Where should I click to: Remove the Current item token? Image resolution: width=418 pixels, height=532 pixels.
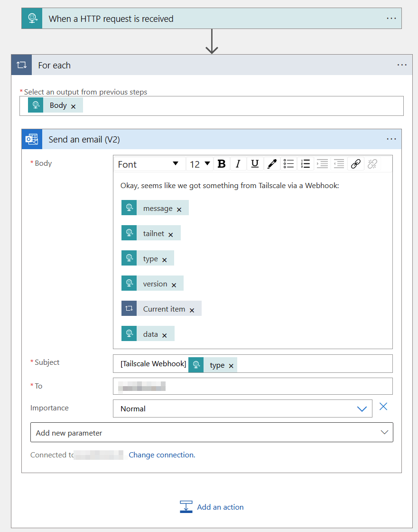pos(192,311)
